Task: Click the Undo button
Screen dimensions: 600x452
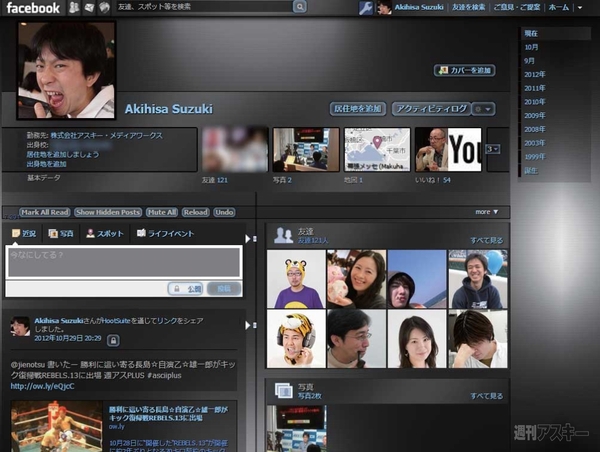Action: [x=224, y=212]
